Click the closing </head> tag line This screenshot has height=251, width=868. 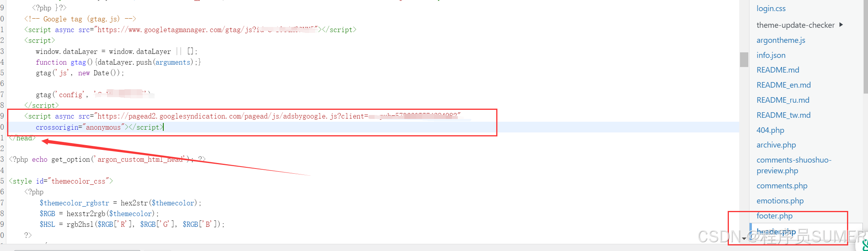coord(22,138)
